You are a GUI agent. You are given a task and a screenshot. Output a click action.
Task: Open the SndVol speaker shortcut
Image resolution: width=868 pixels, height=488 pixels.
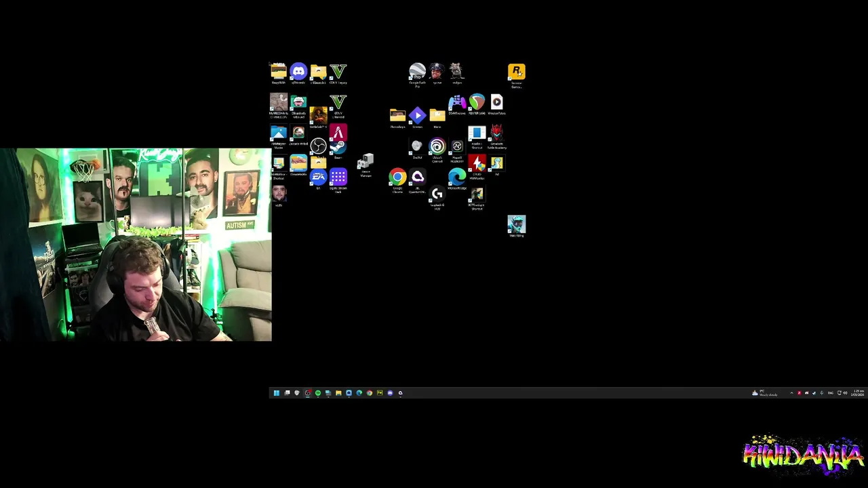coord(417,146)
